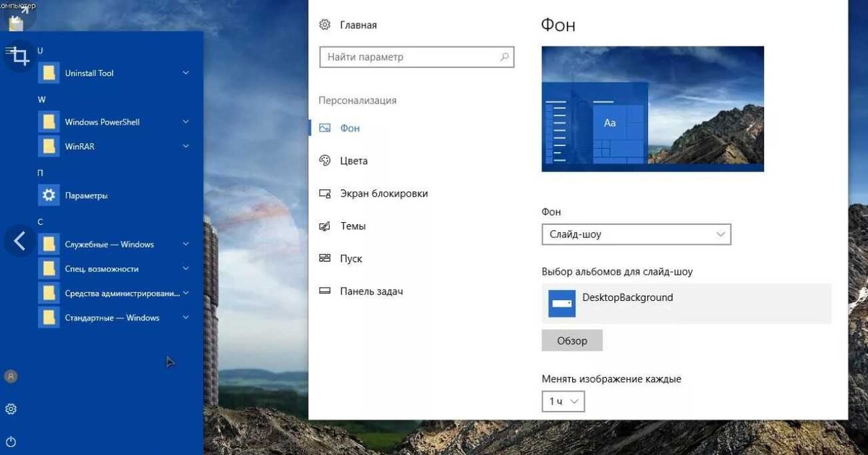Image resolution: width=868 pixels, height=455 pixels.
Task: Click the Панель задач bar icon
Action: (325, 292)
